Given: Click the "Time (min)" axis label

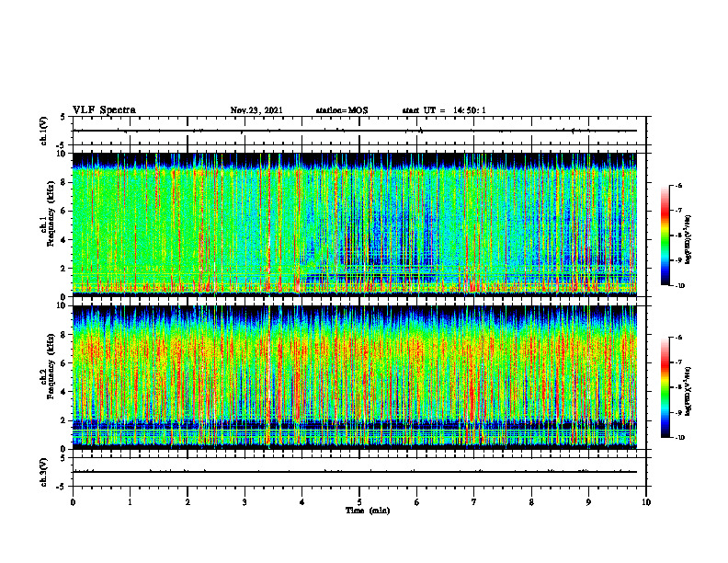Looking at the screenshot, I should click(x=368, y=511).
